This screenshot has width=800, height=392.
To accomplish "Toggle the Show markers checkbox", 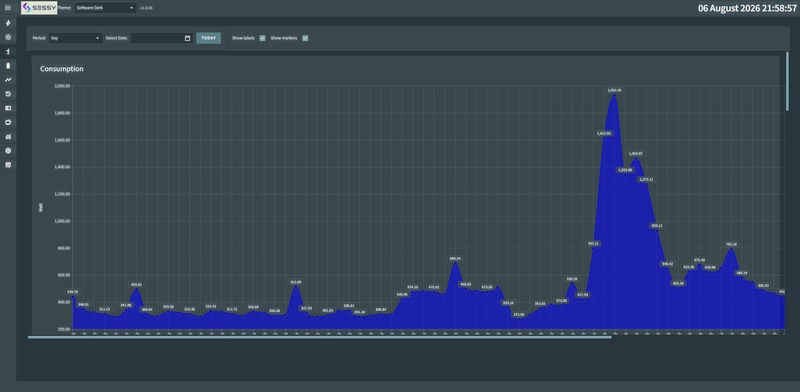I will [305, 38].
